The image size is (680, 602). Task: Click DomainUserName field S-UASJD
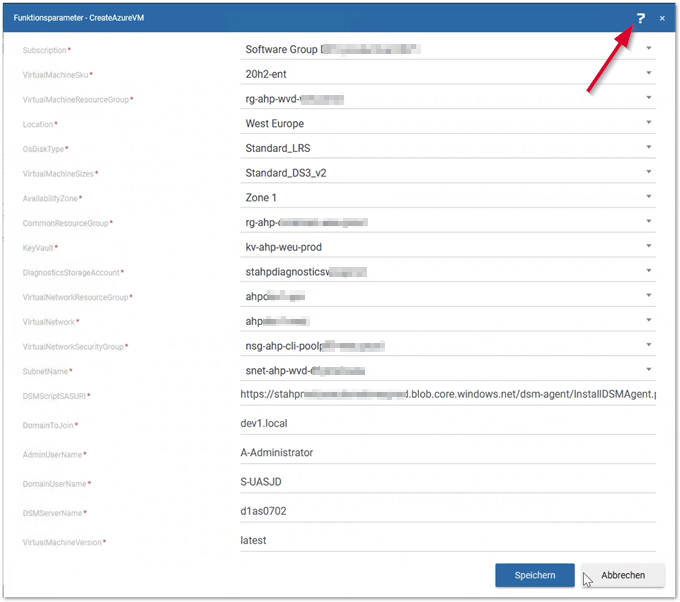pyautogui.click(x=448, y=482)
